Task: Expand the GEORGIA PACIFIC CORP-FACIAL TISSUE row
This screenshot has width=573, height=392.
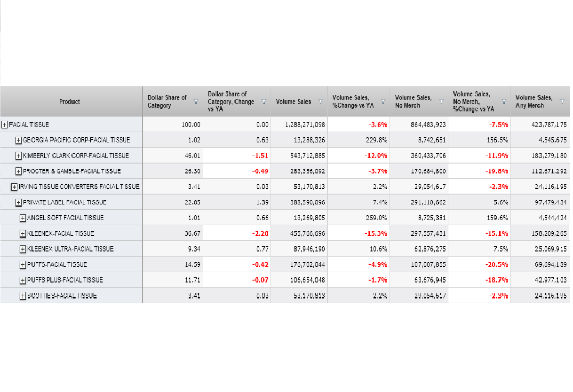Action: coord(18,140)
